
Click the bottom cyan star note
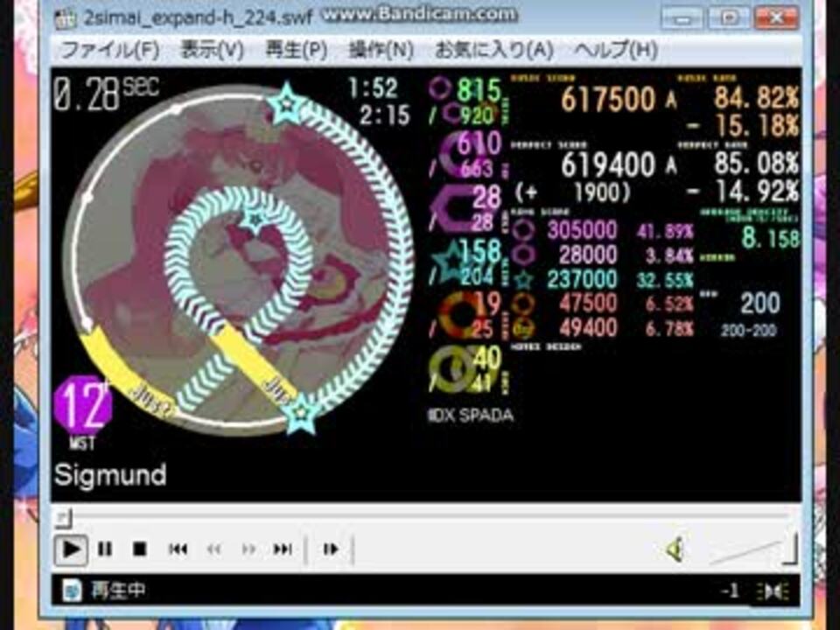pos(301,412)
